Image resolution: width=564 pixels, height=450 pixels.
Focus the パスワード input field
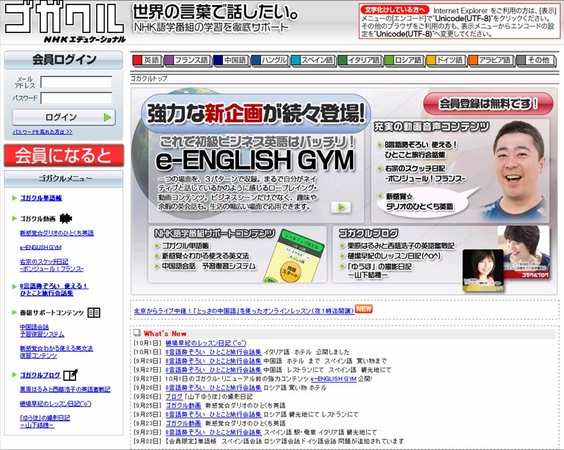click(x=76, y=98)
